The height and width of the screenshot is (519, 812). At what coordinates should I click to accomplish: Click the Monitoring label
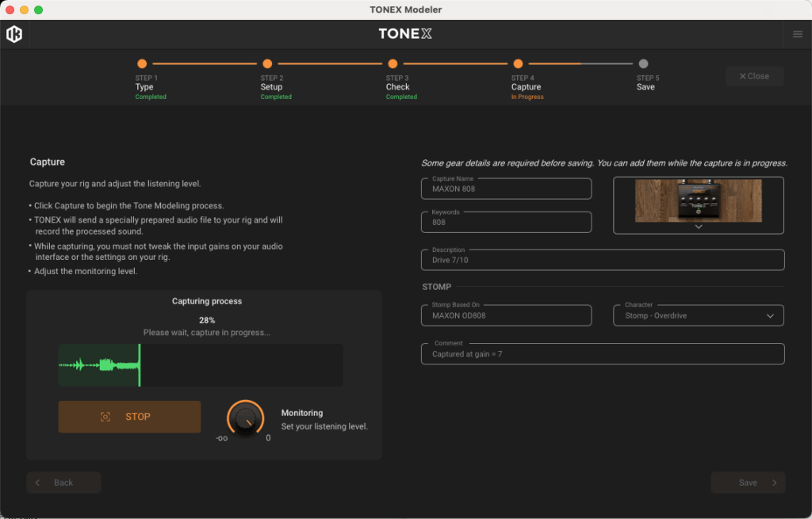(x=302, y=413)
